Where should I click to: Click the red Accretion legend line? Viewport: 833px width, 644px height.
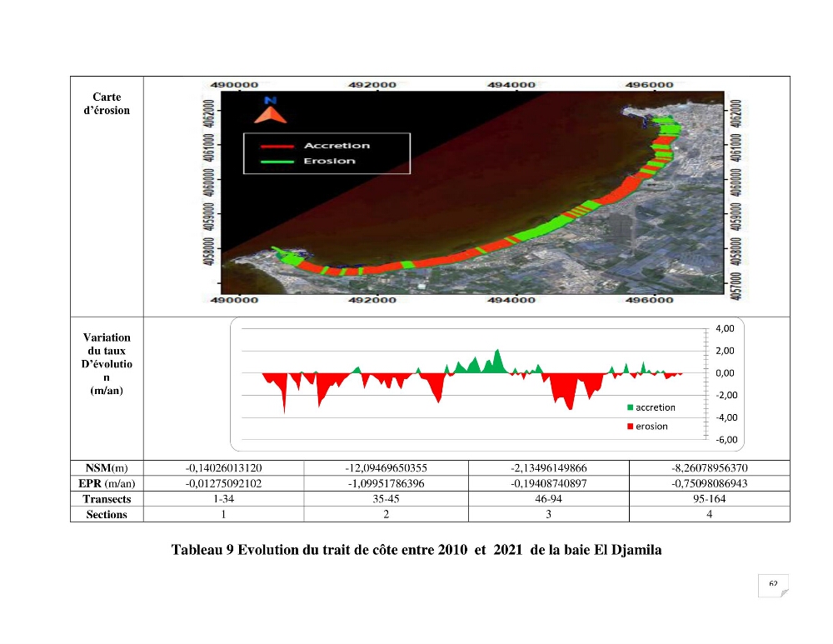pyautogui.click(x=277, y=146)
